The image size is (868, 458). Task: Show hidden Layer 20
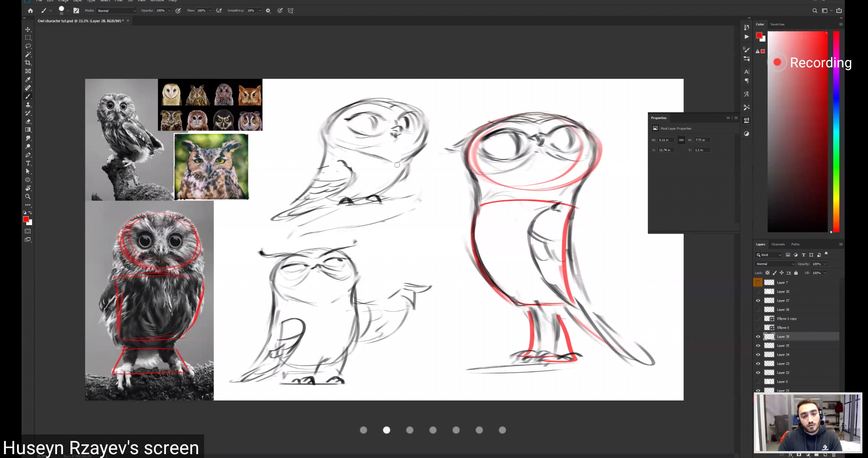click(758, 292)
